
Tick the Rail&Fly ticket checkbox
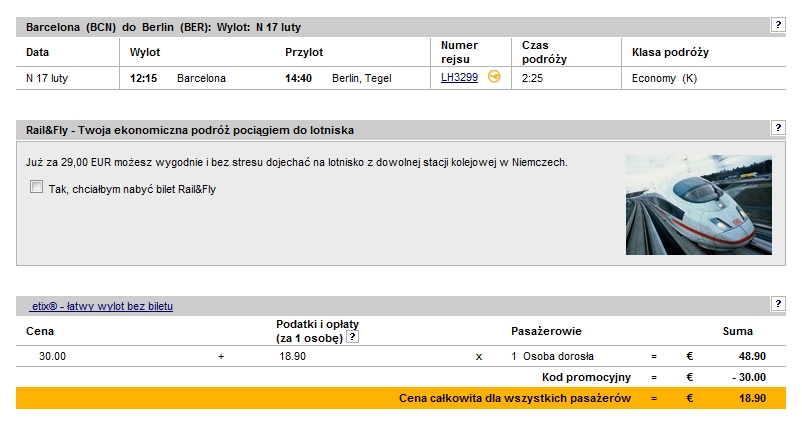point(36,187)
